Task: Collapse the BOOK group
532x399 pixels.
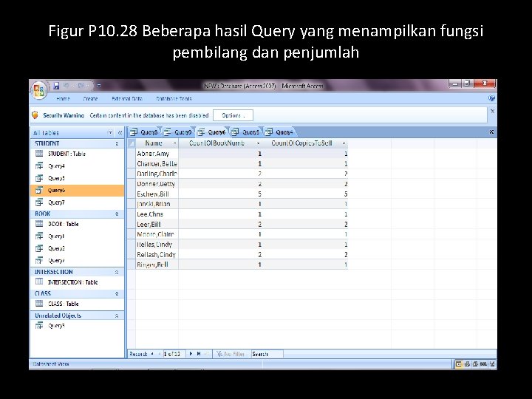Action: (x=117, y=214)
